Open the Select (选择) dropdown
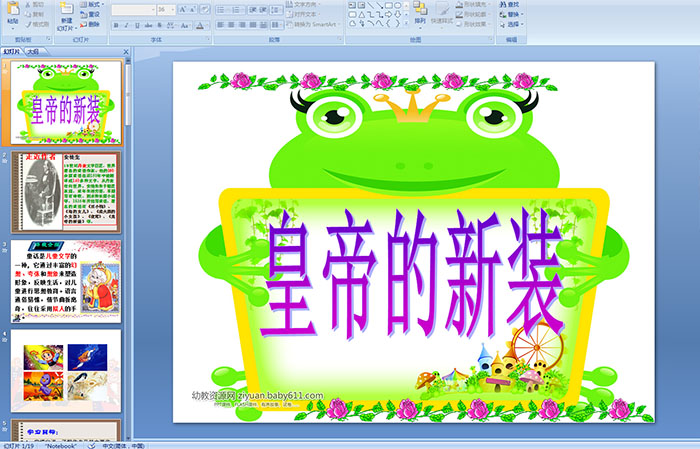Screen dimensions: 700x449 click(511, 24)
